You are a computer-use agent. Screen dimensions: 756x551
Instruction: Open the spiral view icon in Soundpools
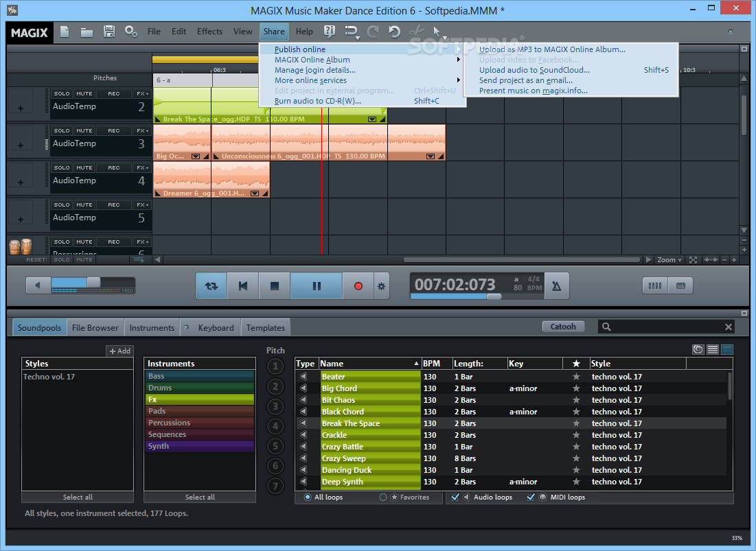pos(698,349)
